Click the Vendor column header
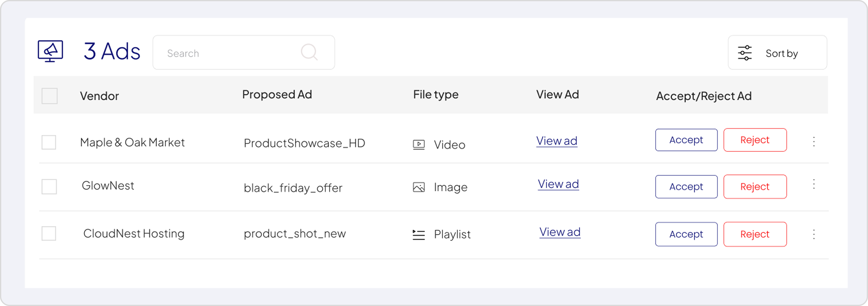 pyautogui.click(x=99, y=96)
